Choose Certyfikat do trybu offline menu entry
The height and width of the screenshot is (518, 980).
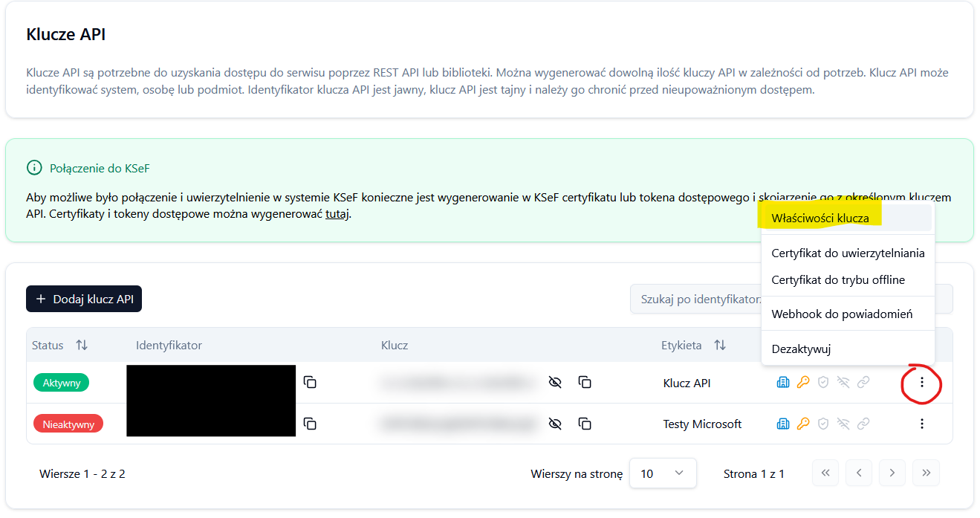click(x=847, y=279)
